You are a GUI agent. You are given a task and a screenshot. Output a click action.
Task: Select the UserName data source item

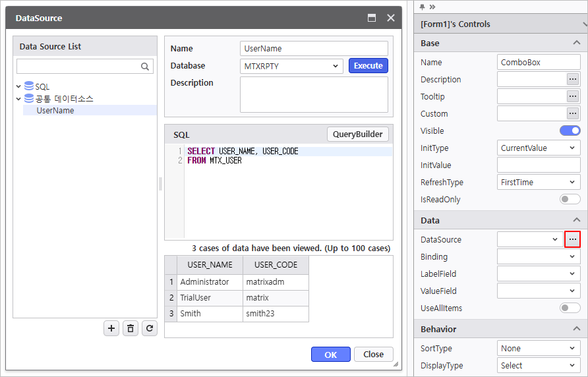tap(90, 110)
